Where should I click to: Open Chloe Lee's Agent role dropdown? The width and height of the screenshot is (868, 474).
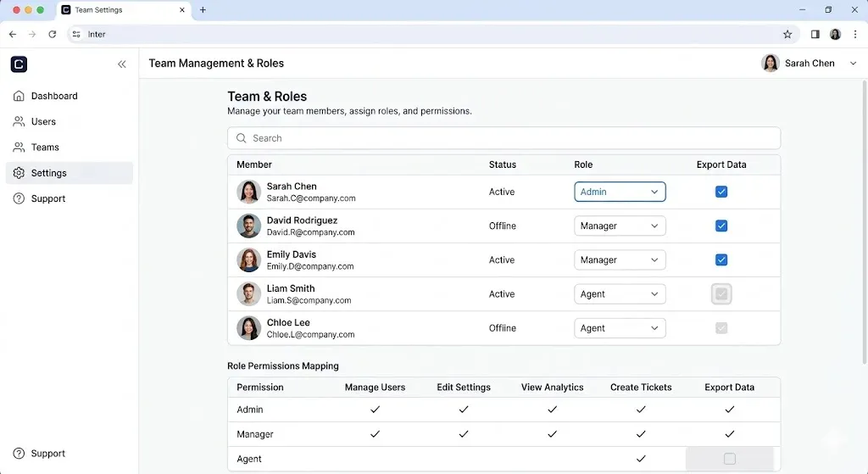(x=620, y=328)
